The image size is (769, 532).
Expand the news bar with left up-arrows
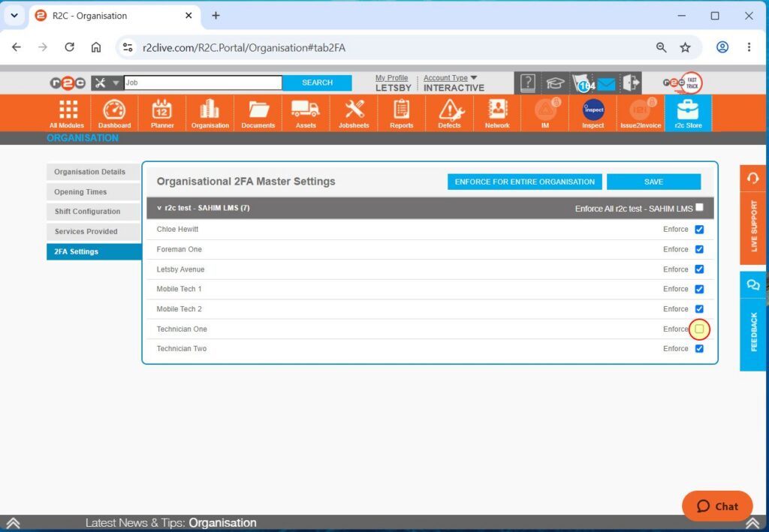point(14,523)
